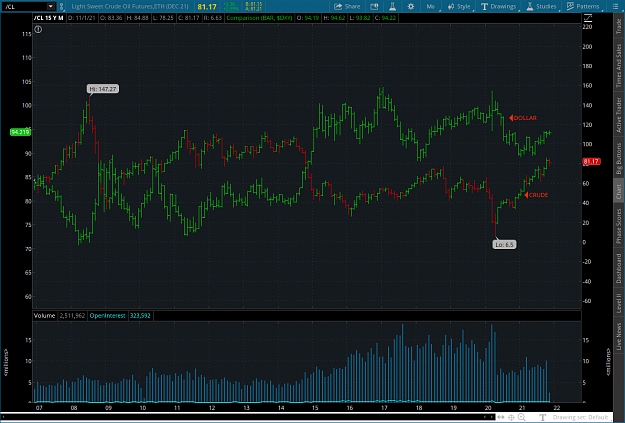
Task: Open the hamburger list menu icon
Action: (615, 6)
